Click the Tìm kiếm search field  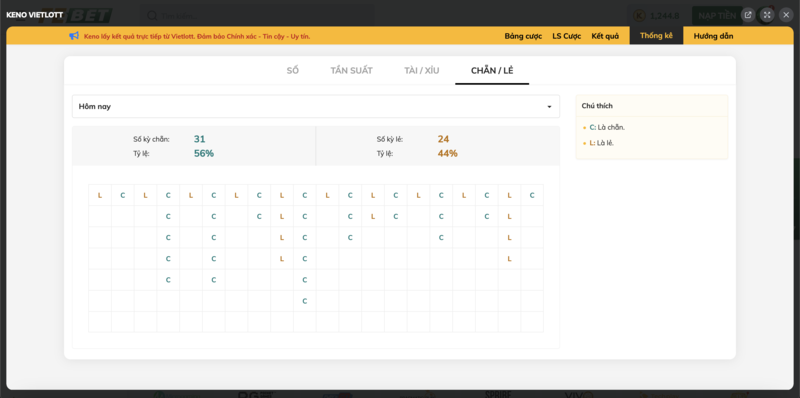257,16
